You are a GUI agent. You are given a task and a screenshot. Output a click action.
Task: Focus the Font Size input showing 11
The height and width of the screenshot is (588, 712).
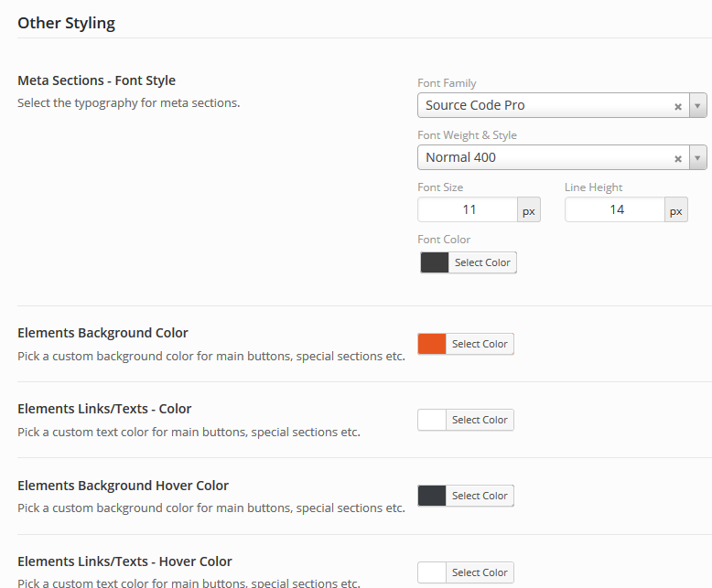pyautogui.click(x=468, y=209)
